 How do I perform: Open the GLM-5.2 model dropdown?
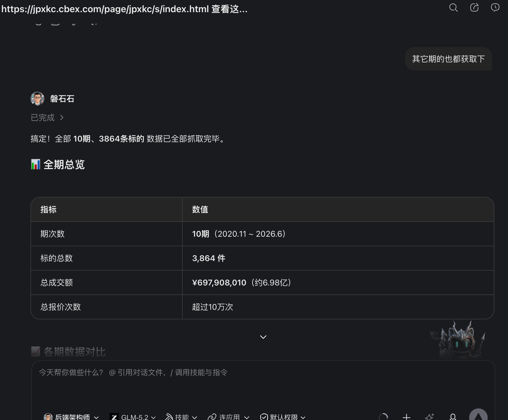[x=133, y=417]
